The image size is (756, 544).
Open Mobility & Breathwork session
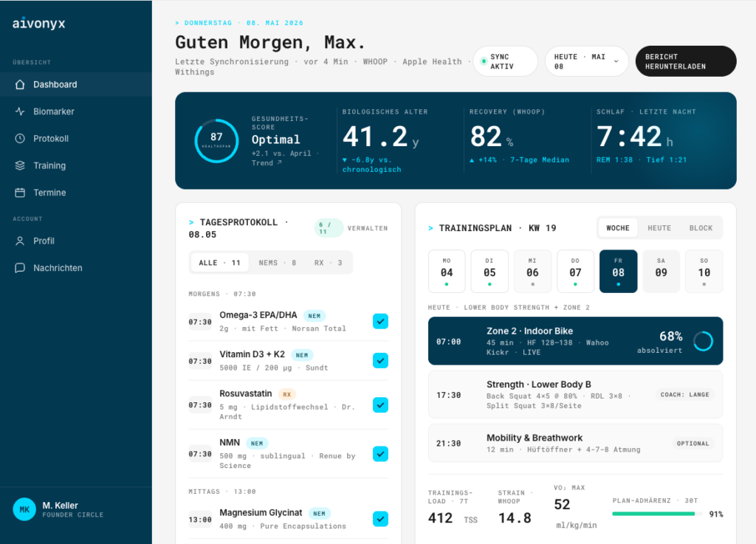coord(575,444)
